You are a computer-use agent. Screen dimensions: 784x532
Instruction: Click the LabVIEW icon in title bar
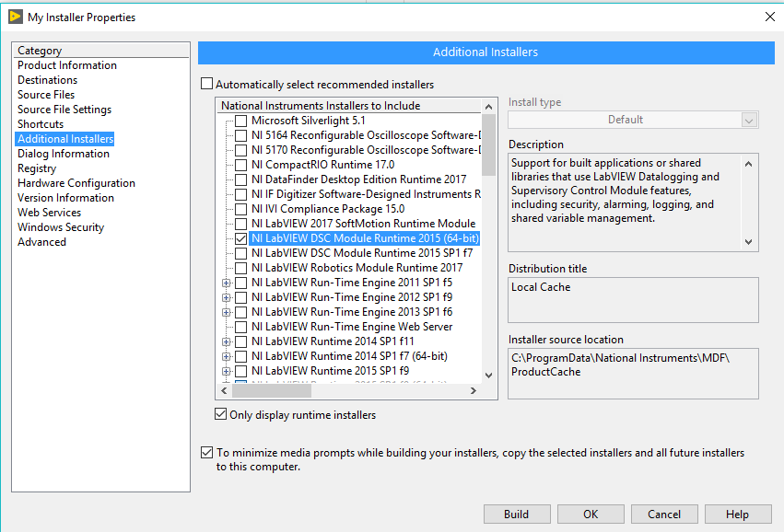15,17
